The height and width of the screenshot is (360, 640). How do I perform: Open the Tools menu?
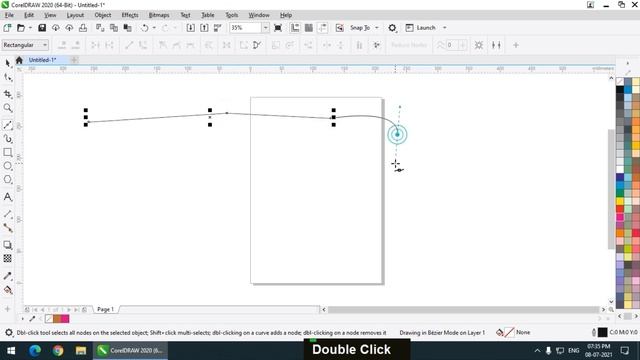[x=231, y=15]
